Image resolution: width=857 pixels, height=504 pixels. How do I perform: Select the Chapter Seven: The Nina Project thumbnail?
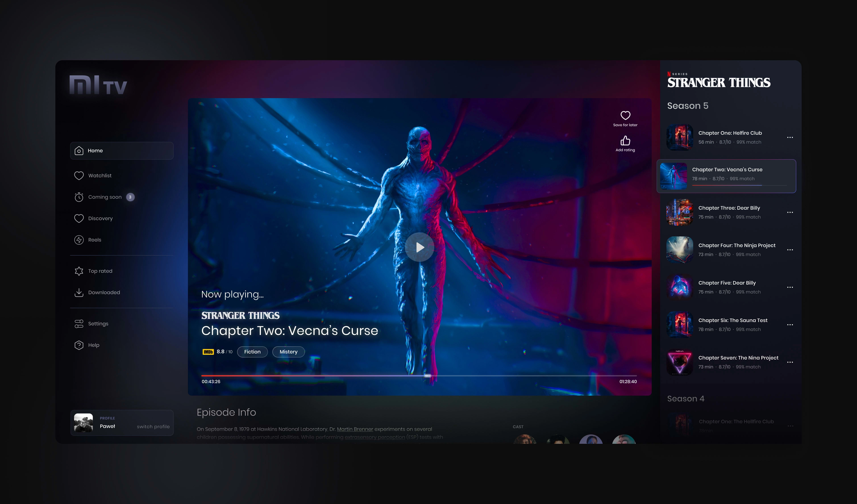[680, 362]
